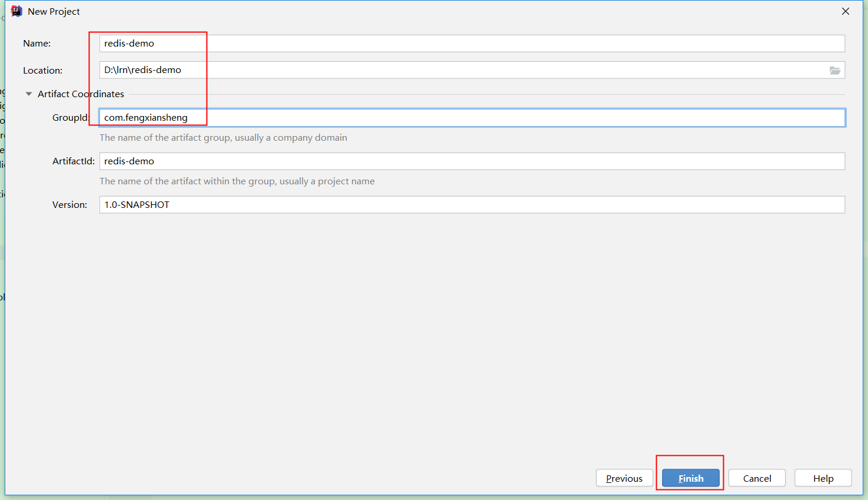Viewport: 868px width, 500px height.
Task: Click the 'ArtifactId:' label
Action: pos(74,161)
